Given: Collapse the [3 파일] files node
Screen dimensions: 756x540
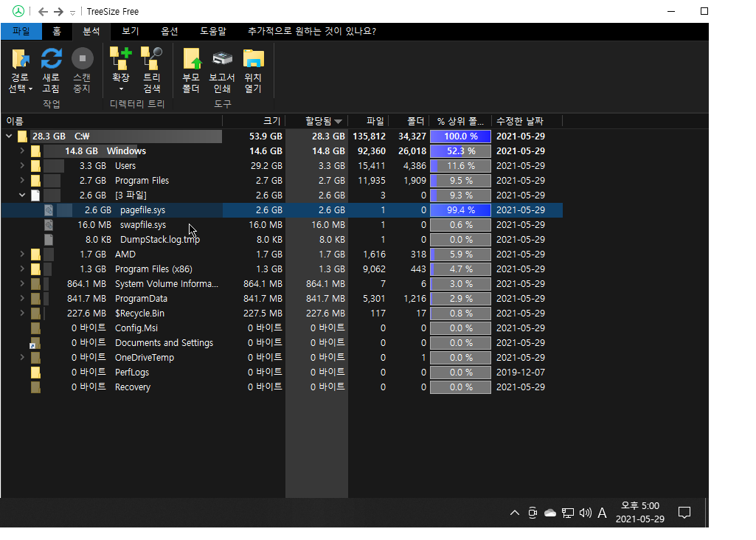Looking at the screenshot, I should (x=22, y=195).
